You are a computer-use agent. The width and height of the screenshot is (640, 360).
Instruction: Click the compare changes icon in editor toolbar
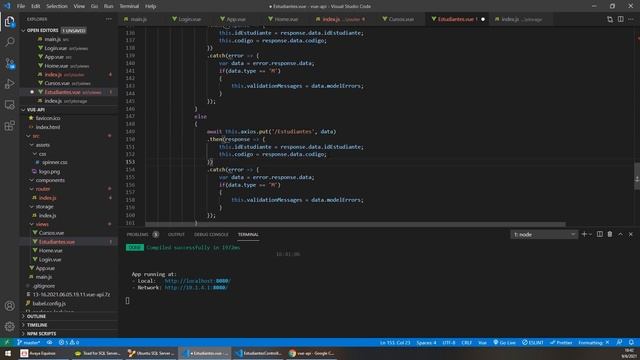click(x=610, y=19)
